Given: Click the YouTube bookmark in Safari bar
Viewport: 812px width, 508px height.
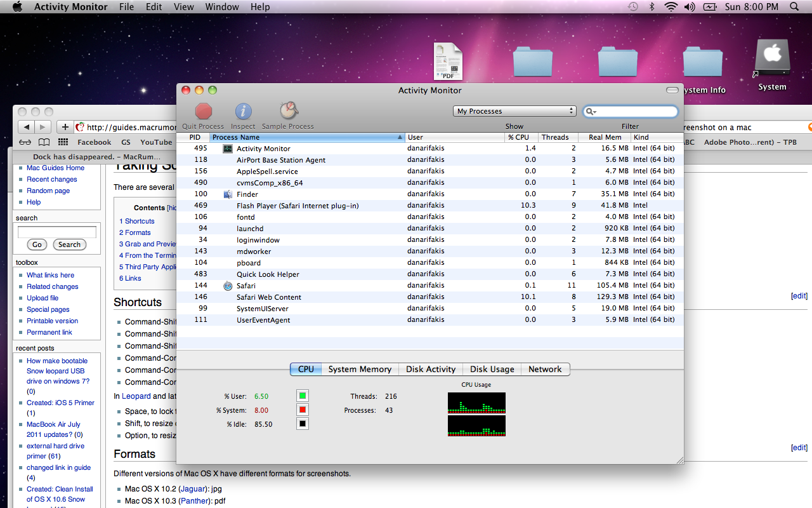Looking at the screenshot, I should pos(156,142).
